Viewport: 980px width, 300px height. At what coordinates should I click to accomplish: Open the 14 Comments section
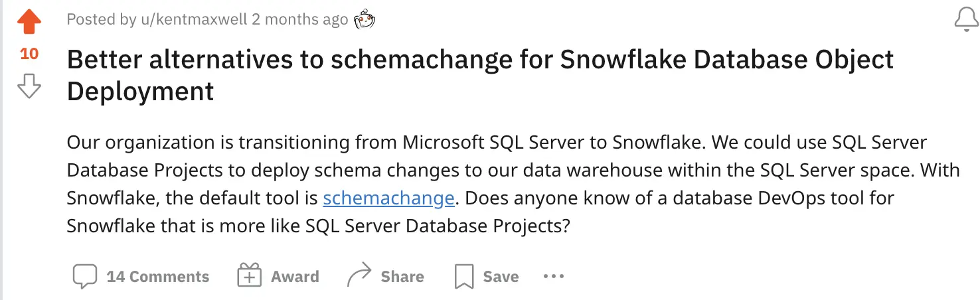[x=157, y=277]
